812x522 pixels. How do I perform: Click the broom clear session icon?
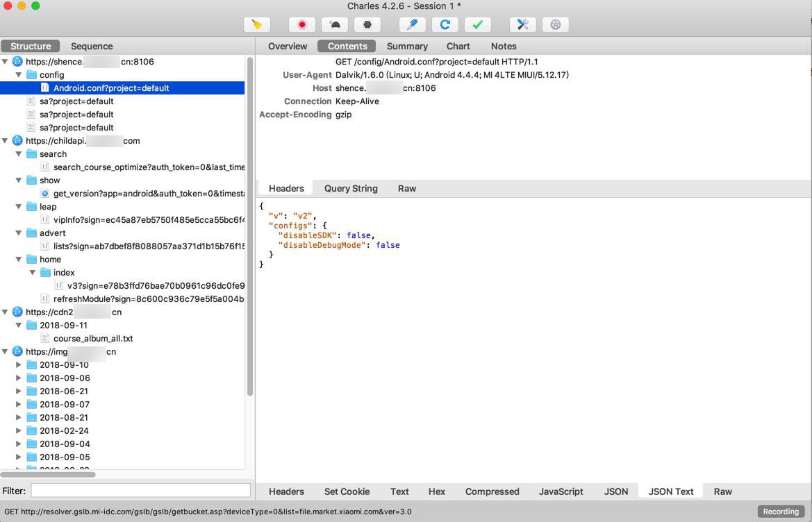(257, 25)
